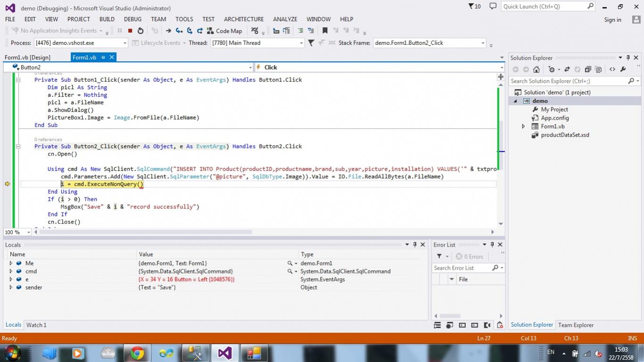The image size is (644, 362).
Task: Sync with active document in Solution Explorer
Action: (x=567, y=69)
